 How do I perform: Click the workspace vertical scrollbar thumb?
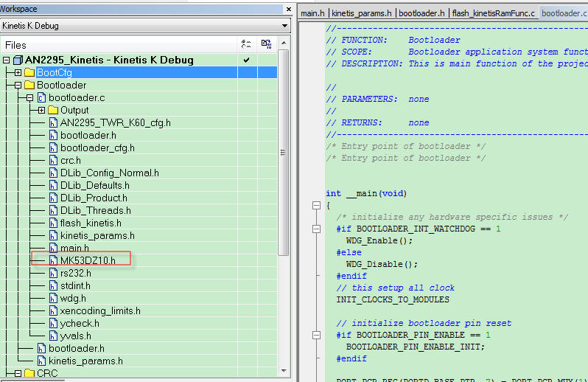click(x=284, y=153)
